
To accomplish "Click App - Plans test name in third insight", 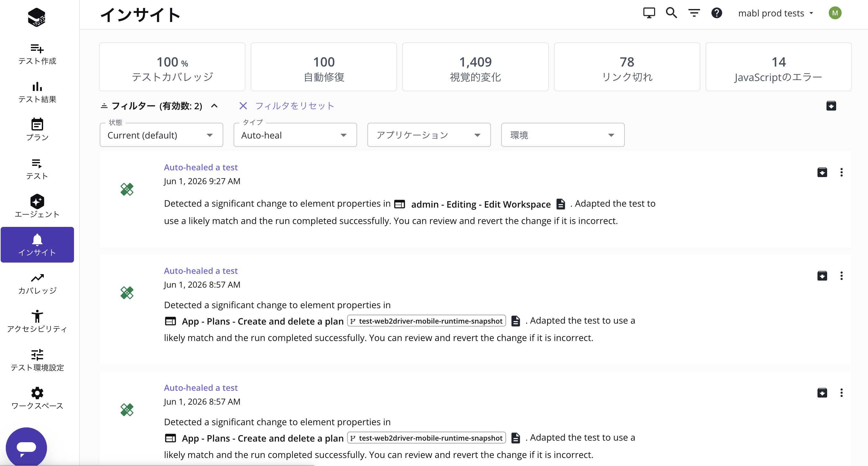I will (x=263, y=438).
